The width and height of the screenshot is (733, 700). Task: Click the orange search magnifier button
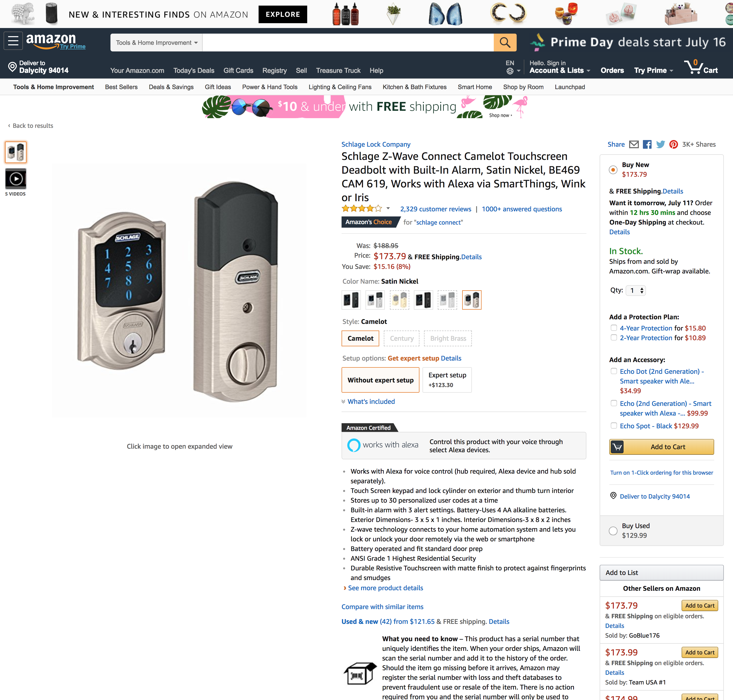(505, 43)
